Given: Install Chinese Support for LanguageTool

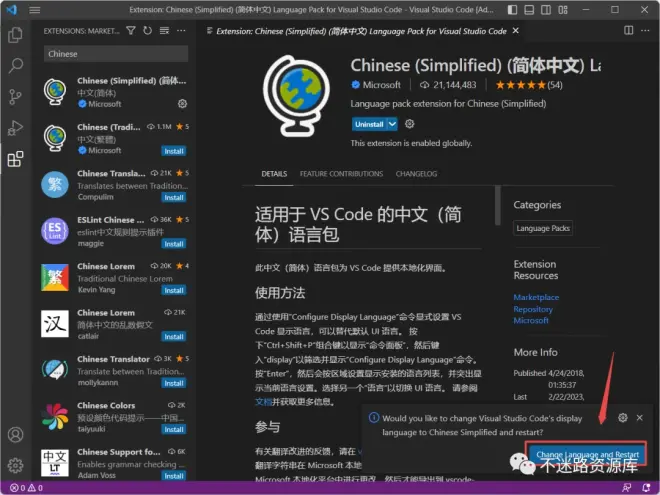Looking at the screenshot, I should [174, 476].
